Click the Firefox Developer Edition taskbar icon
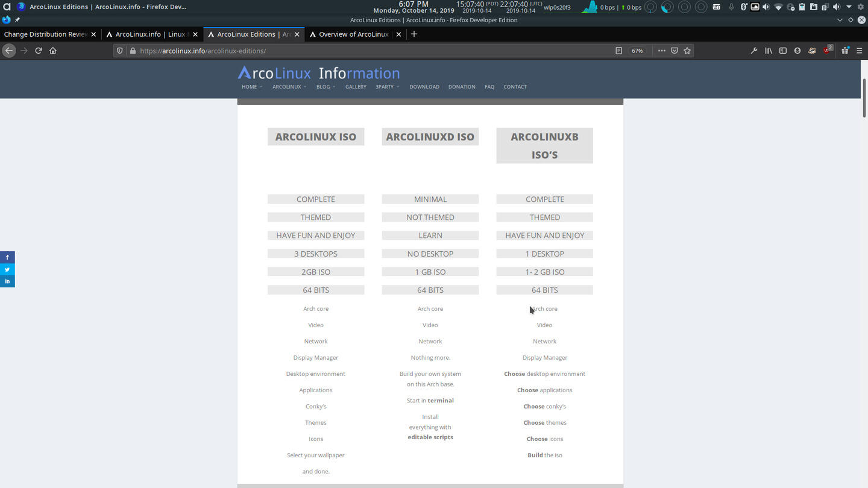This screenshot has height=488, width=868. [x=21, y=7]
